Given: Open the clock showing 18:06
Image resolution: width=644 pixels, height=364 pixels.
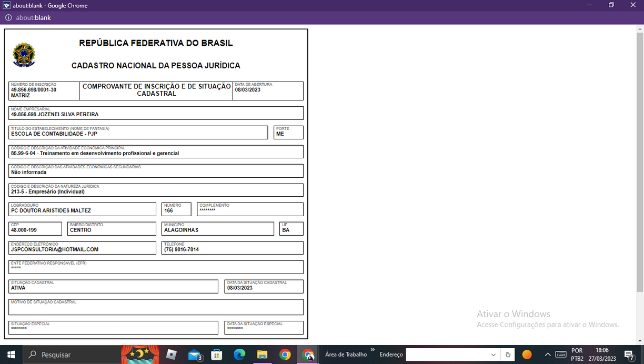Looking at the screenshot, I should click(x=602, y=355).
